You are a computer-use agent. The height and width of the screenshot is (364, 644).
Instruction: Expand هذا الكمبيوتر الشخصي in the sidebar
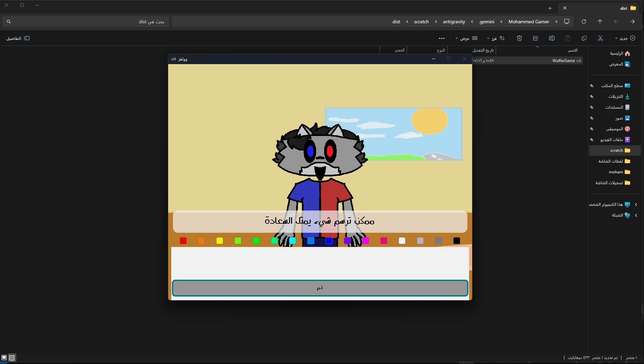[636, 204]
